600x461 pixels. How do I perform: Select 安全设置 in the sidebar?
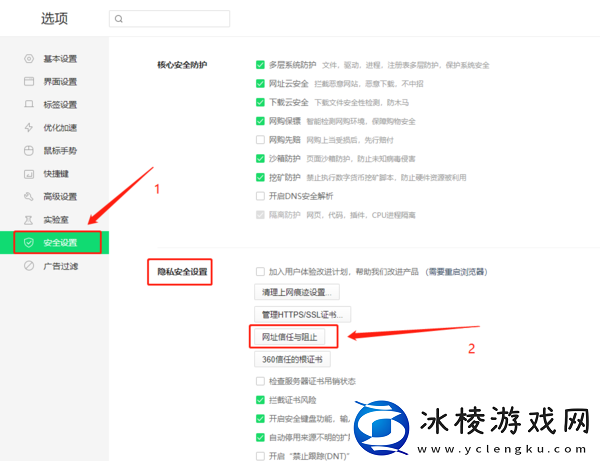pos(54,243)
